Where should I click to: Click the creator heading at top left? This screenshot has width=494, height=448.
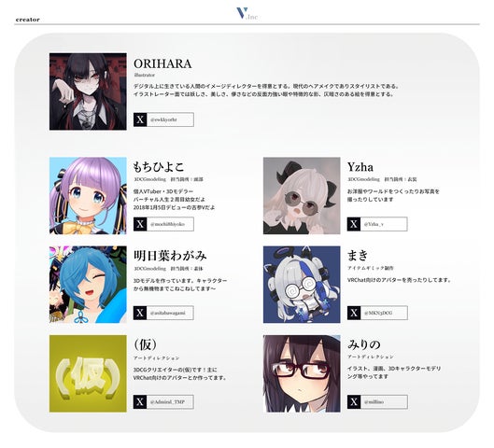click(x=28, y=20)
